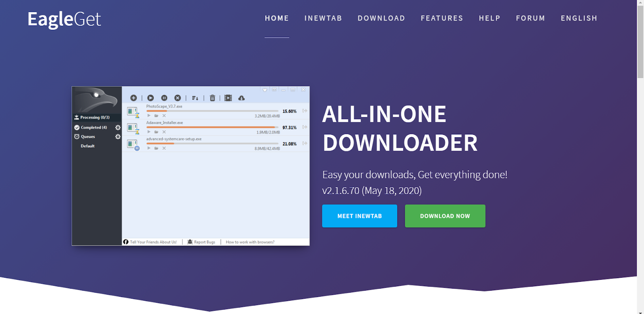Click the Adaware_Installer.exe progress bar
The image size is (644, 314).
coord(212,127)
